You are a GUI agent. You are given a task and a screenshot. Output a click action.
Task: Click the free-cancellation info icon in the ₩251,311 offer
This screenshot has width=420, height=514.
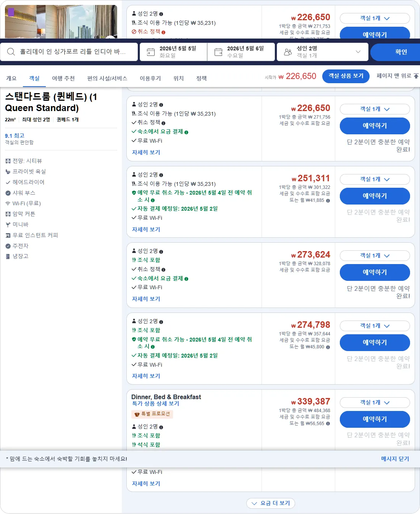coord(153,200)
